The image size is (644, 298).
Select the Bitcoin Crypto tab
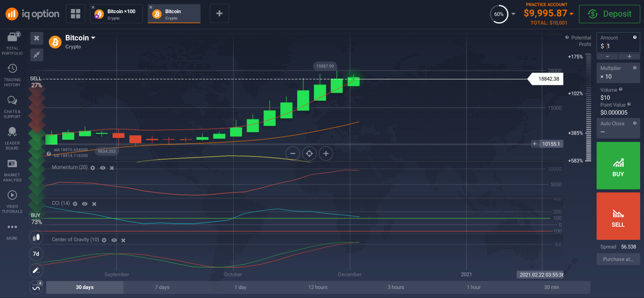tap(174, 14)
